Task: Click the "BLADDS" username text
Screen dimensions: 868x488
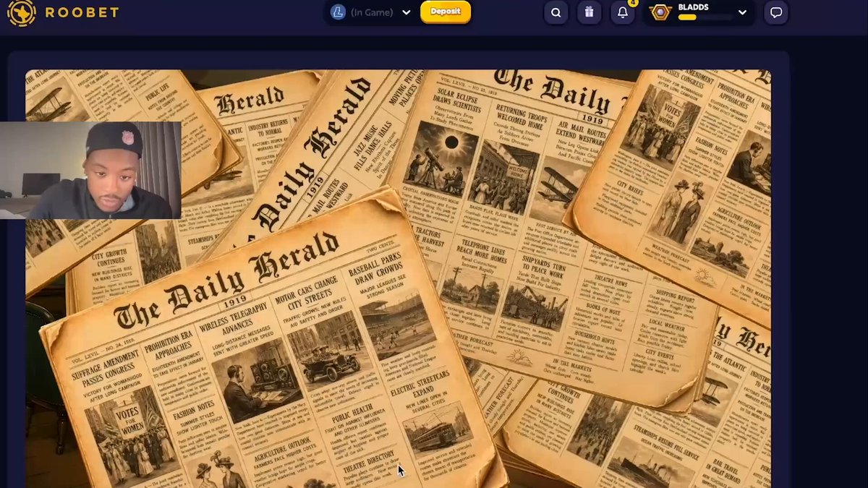Action: coord(693,7)
